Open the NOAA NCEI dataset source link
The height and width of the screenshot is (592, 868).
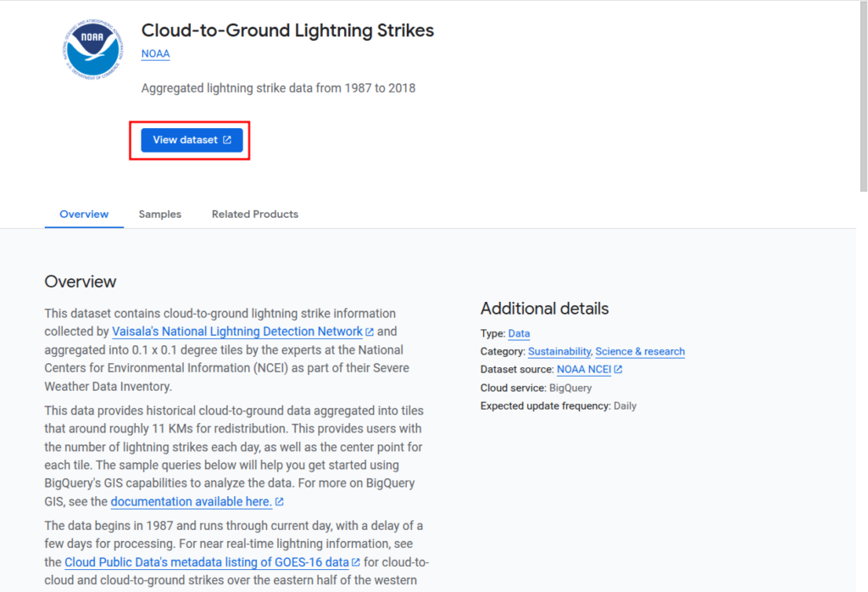(x=583, y=370)
